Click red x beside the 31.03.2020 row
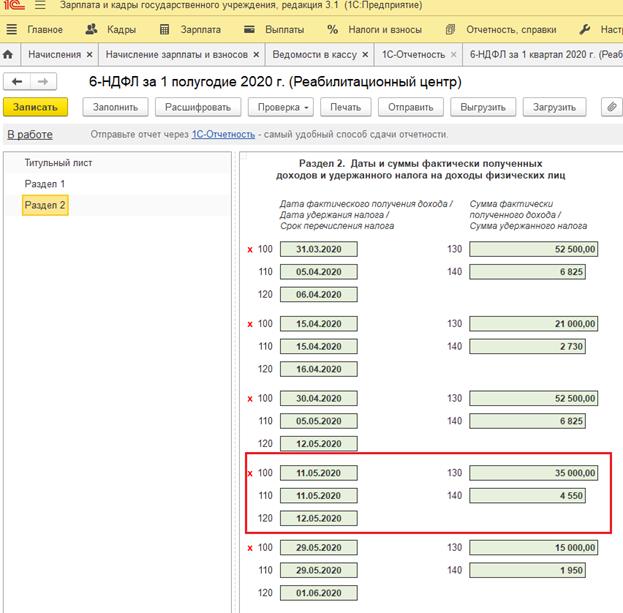This screenshot has height=613, width=623. pyautogui.click(x=250, y=249)
